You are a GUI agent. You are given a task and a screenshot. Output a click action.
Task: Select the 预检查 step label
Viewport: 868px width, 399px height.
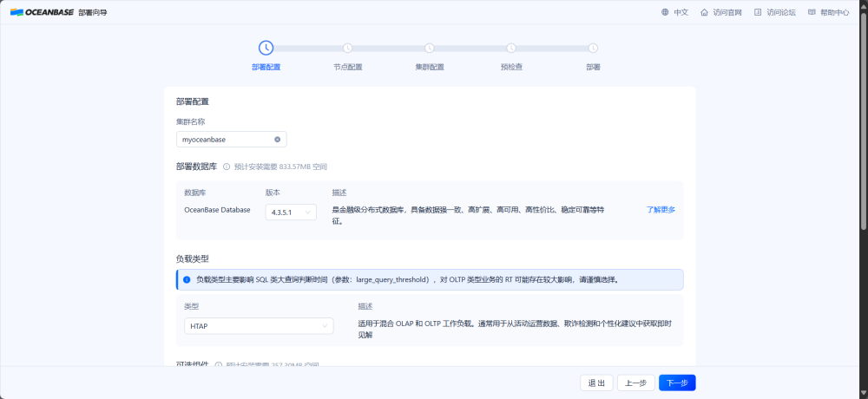tap(511, 68)
